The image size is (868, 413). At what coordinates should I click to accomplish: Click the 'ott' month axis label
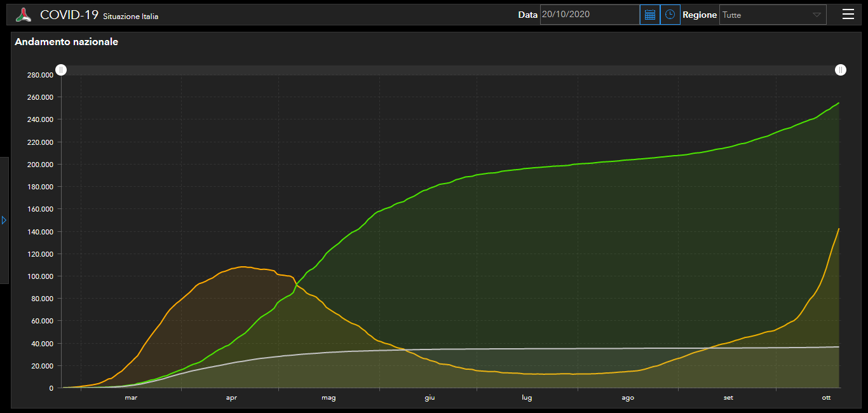pyautogui.click(x=826, y=398)
